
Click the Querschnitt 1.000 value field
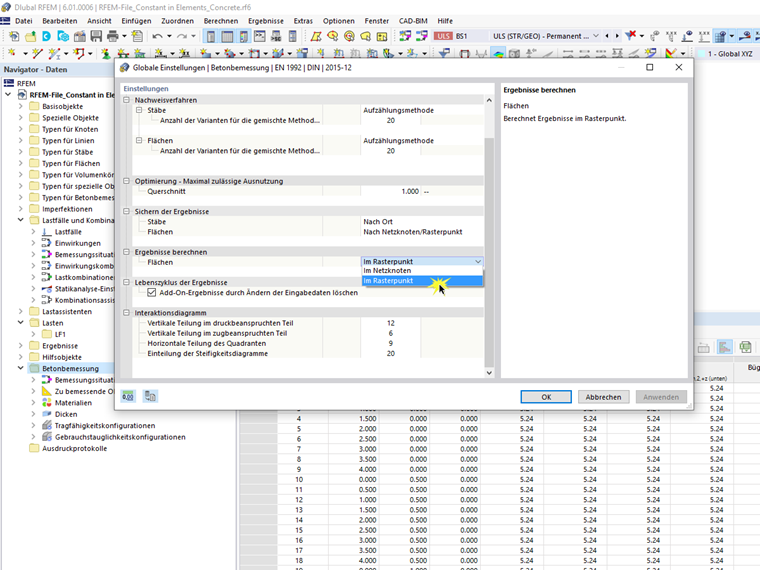[x=391, y=191]
